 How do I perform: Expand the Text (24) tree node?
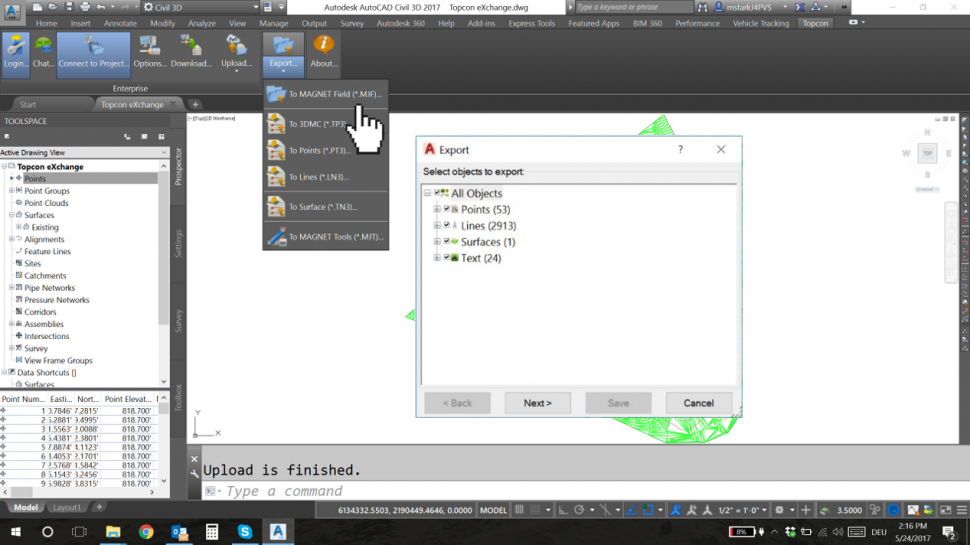436,258
